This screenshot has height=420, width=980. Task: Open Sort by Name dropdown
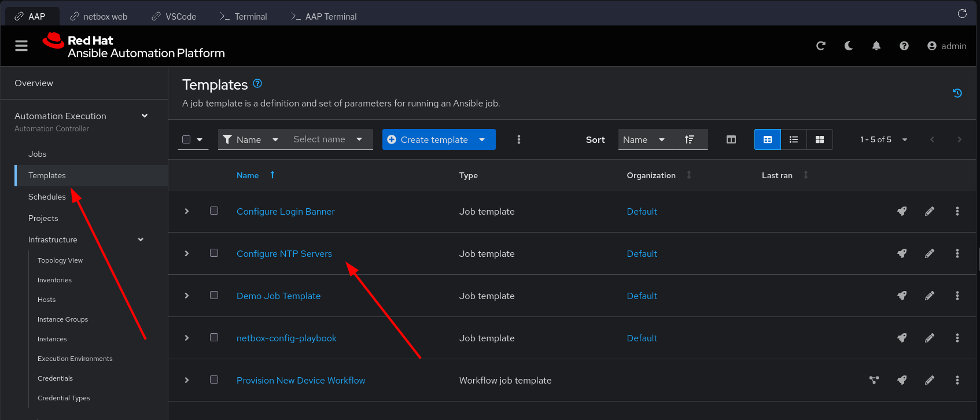647,139
